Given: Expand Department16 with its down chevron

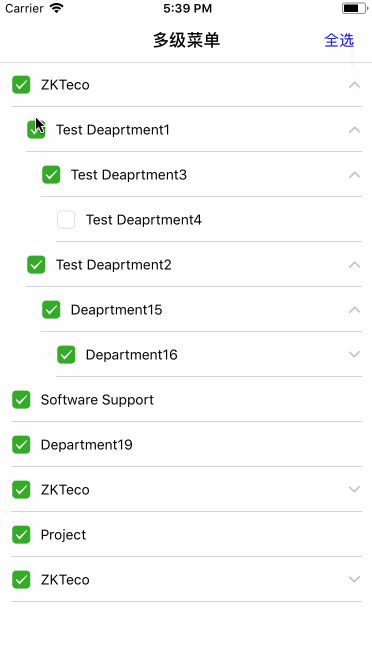Looking at the screenshot, I should (x=354, y=354).
